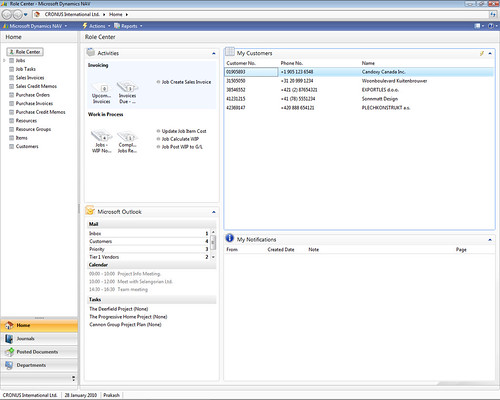Sort by Customer No. column header
This screenshot has height=400, width=500.
pos(241,63)
